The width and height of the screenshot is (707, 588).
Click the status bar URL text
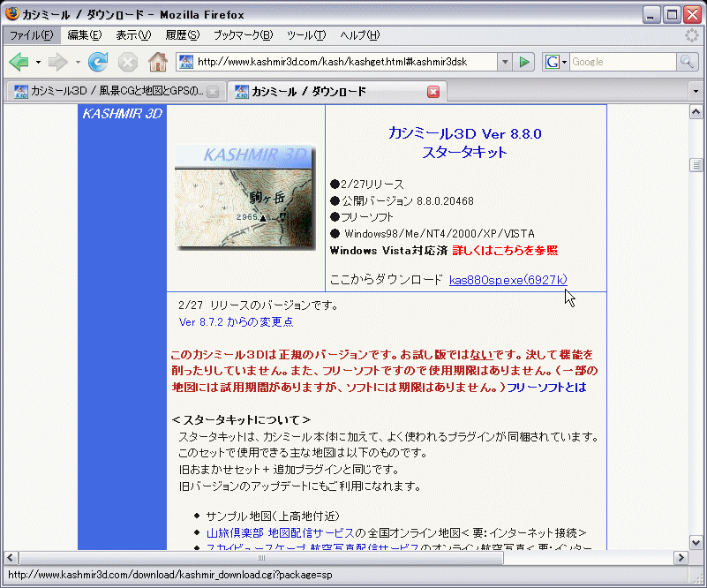click(170, 576)
